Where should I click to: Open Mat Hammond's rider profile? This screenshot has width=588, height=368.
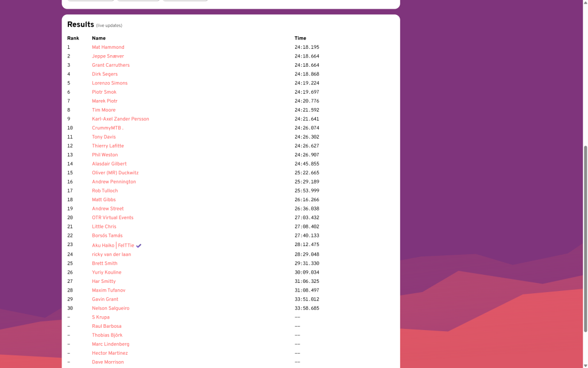108,47
